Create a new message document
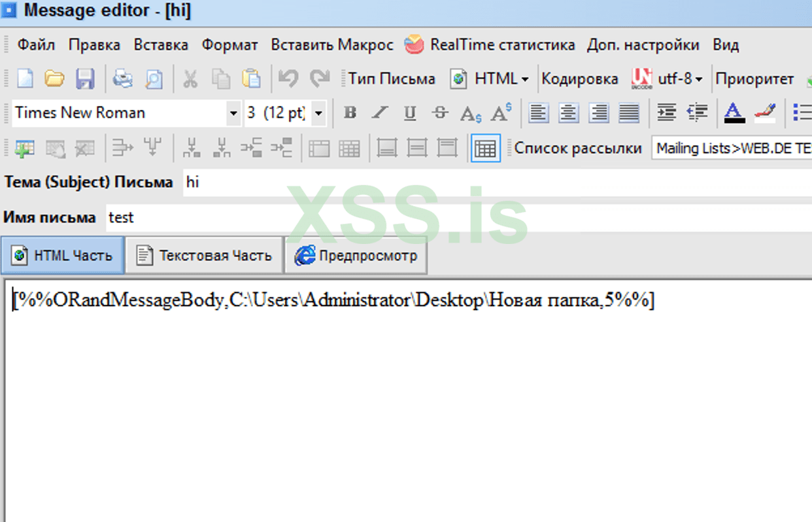 tap(24, 79)
